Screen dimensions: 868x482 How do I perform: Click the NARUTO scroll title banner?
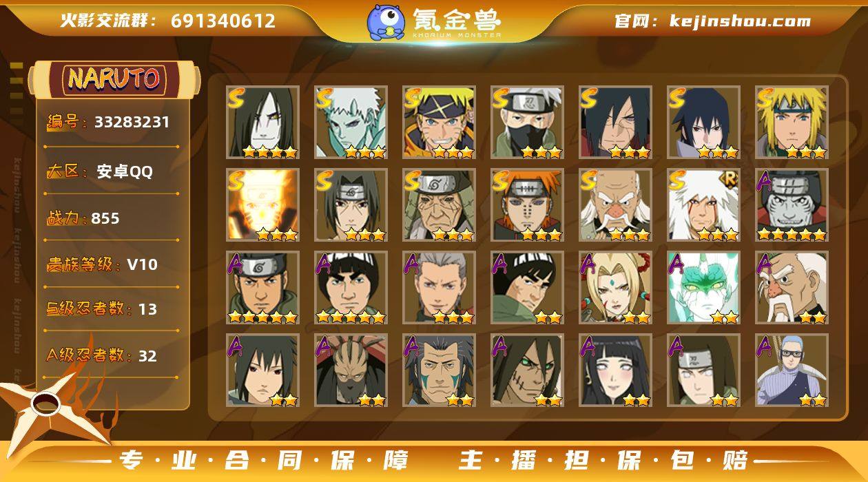tap(114, 79)
